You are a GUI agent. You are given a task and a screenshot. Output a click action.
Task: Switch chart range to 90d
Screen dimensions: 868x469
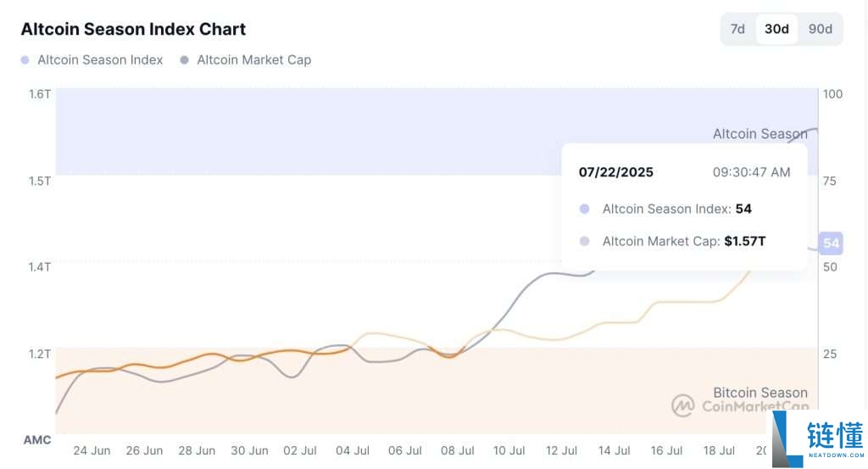820,29
